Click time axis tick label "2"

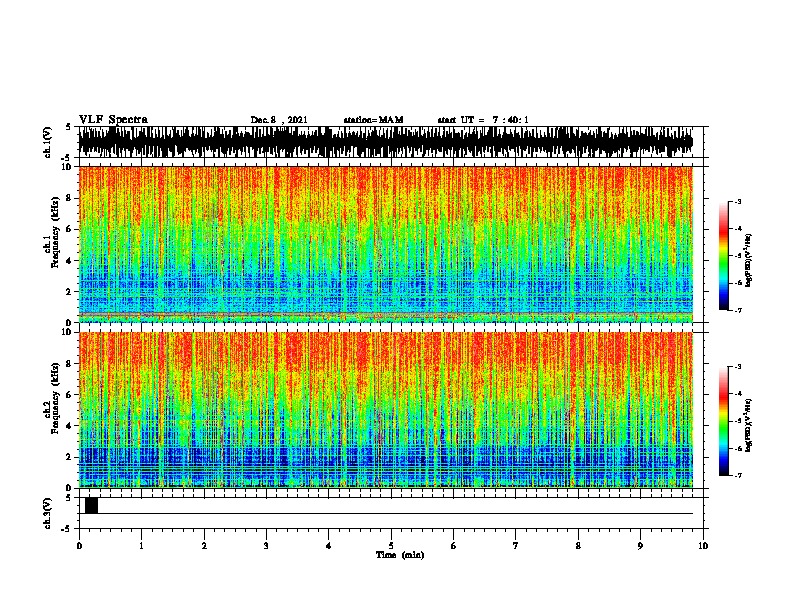(x=204, y=546)
